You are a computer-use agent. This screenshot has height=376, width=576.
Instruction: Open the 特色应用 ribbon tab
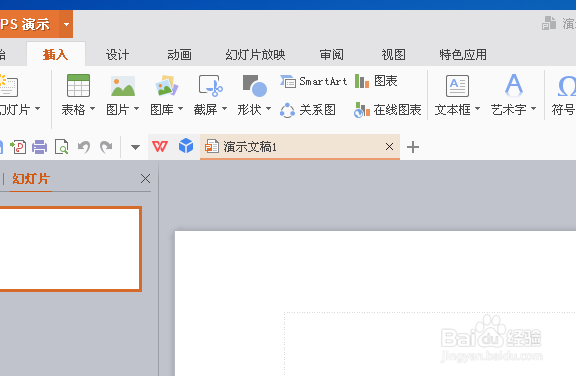[x=463, y=55]
